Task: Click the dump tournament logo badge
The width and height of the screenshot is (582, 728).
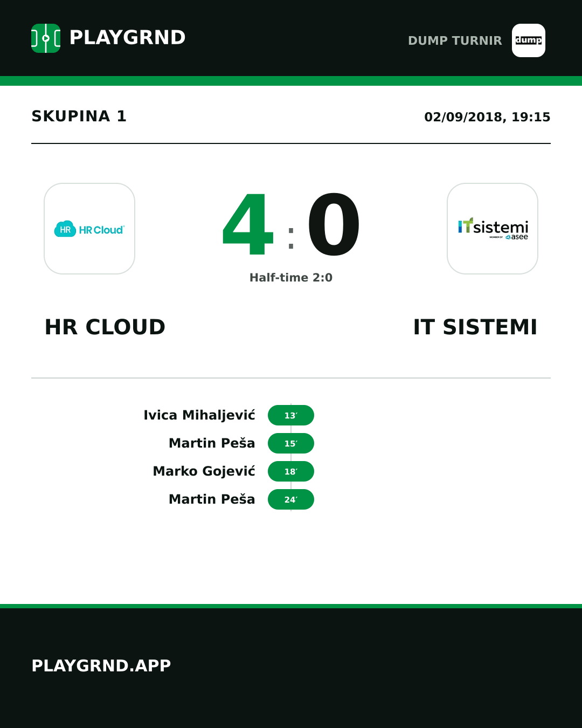Action: [529, 40]
